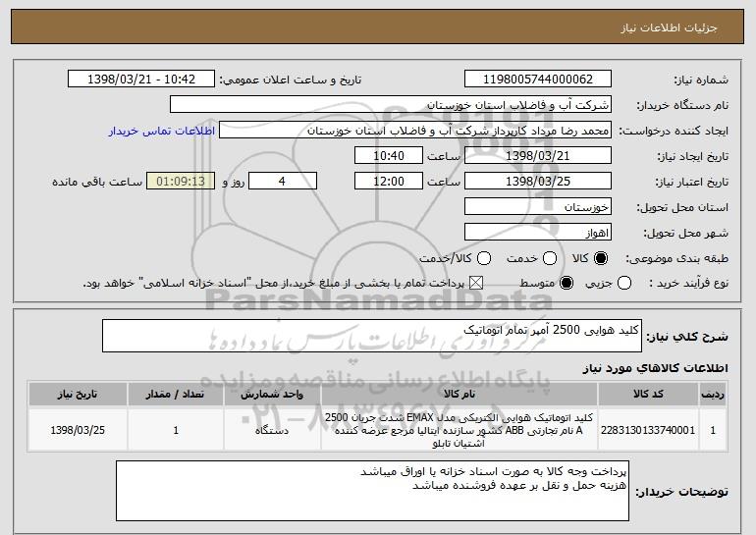This screenshot has height=535, width=756.
Task: Select the کالا radio button
Action: point(601,258)
